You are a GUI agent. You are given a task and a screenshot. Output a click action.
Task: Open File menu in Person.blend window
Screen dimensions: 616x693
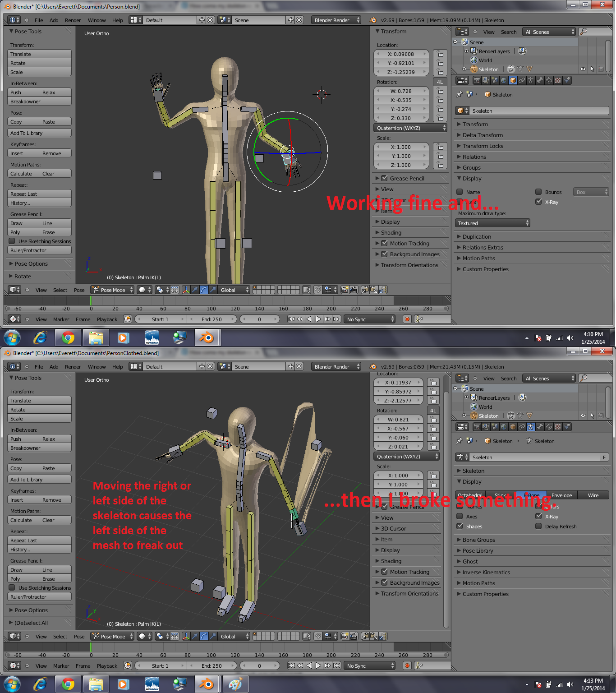pyautogui.click(x=39, y=20)
